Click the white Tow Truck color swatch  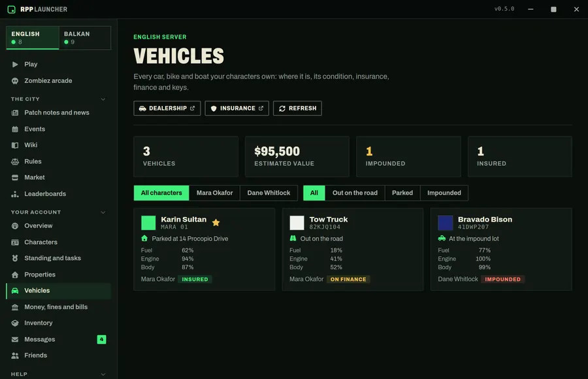click(297, 223)
